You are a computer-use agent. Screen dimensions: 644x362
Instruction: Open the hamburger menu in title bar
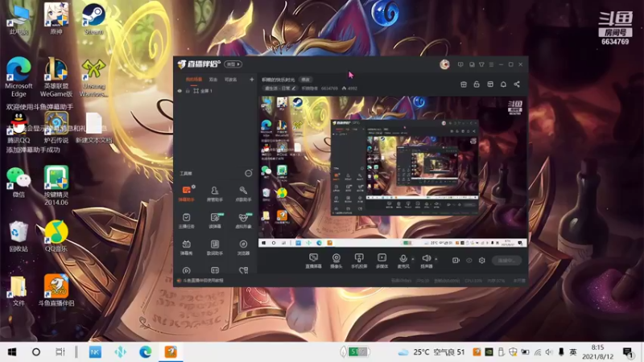click(x=491, y=64)
